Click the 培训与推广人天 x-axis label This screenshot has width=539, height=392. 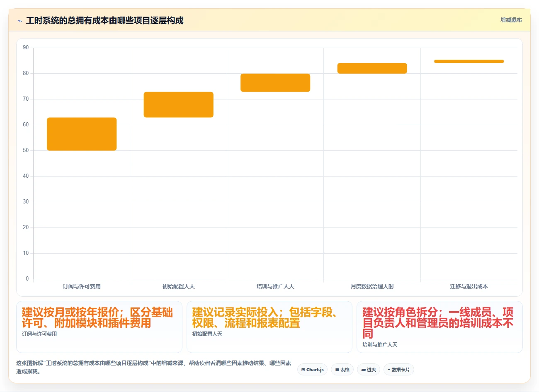tap(275, 286)
